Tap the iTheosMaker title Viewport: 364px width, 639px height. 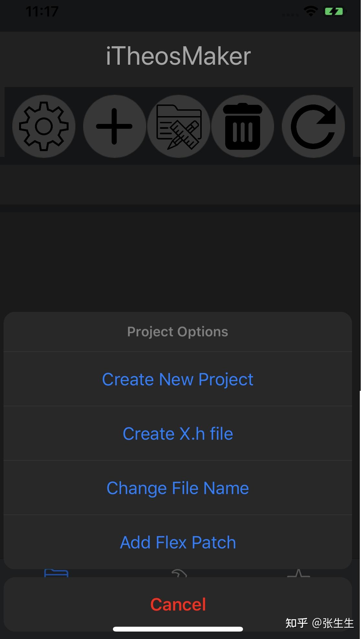tap(178, 56)
